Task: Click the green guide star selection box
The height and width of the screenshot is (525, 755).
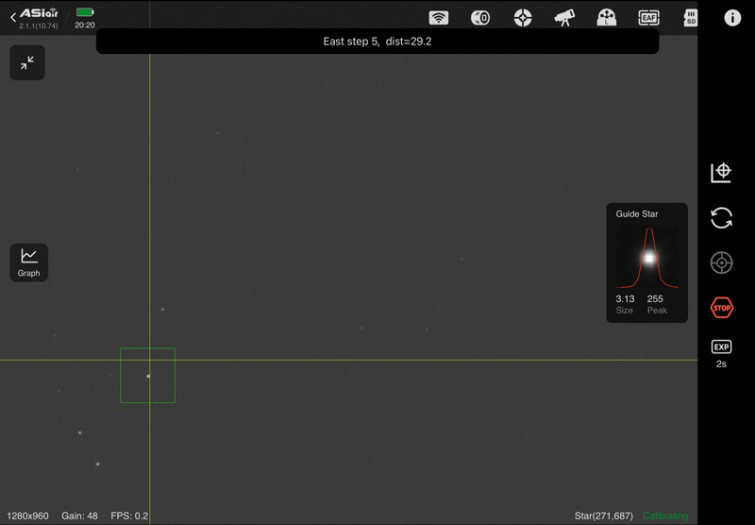Action: pyautogui.click(x=148, y=375)
